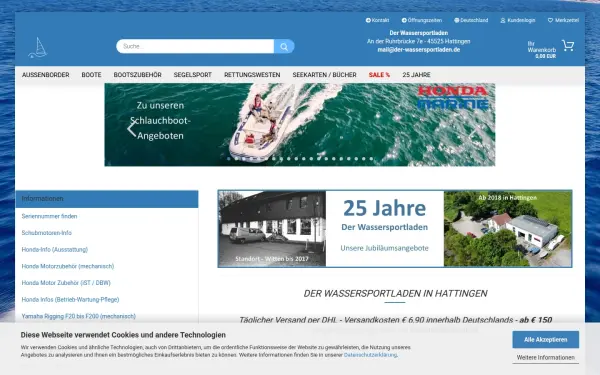Click the sailboat logo icon
Screen dimensions: 600x375
38,48
